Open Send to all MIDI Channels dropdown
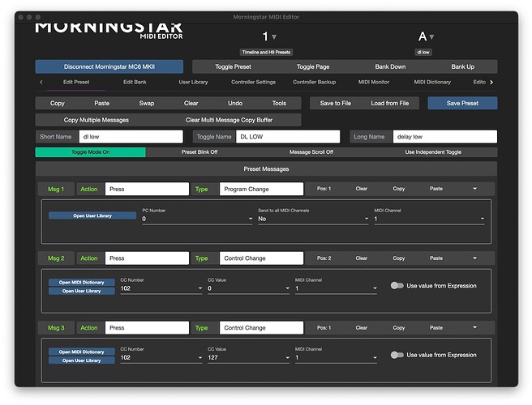The image size is (532, 405). coord(313,219)
